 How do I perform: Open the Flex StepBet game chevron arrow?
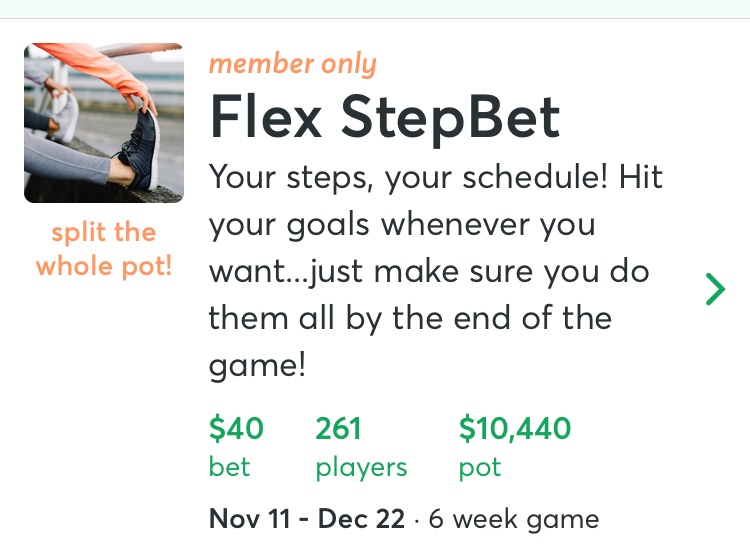715,289
